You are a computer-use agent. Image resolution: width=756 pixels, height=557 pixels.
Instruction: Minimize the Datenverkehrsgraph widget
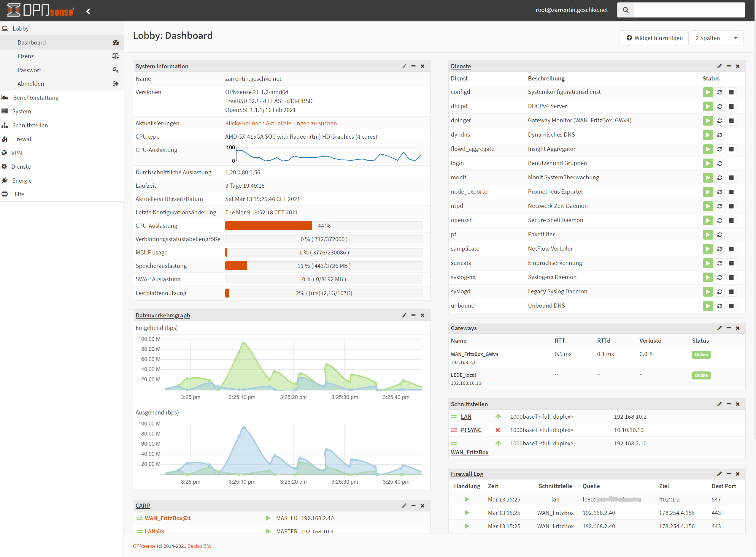(413, 315)
